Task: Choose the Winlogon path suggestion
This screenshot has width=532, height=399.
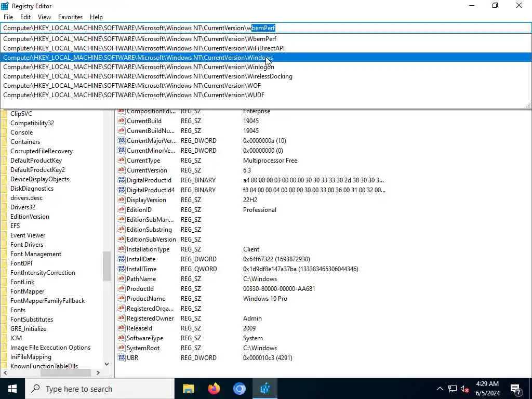Action: click(x=266, y=67)
